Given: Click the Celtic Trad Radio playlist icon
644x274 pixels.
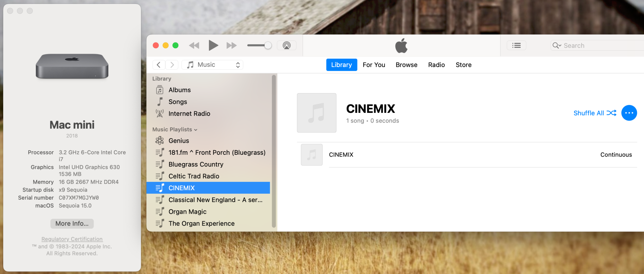Looking at the screenshot, I should point(160,176).
